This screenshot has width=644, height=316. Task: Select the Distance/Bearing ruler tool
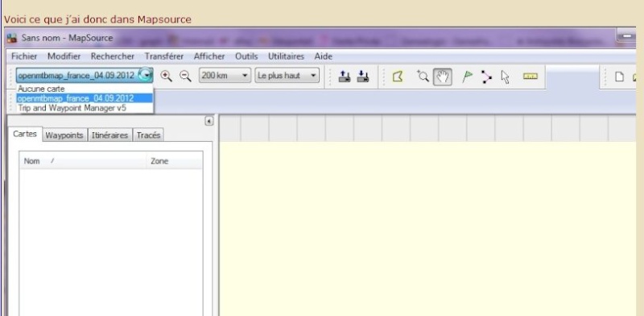[x=530, y=76]
